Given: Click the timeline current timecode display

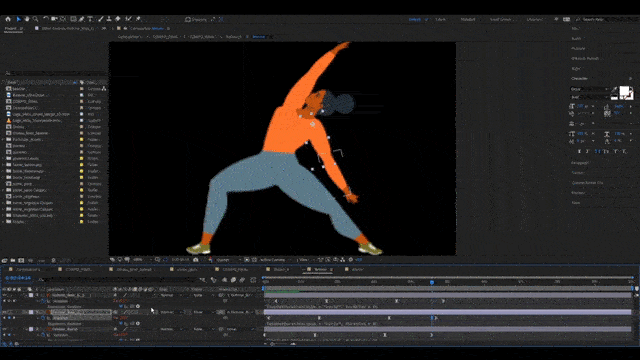Looking at the screenshot, I should click(18, 278).
